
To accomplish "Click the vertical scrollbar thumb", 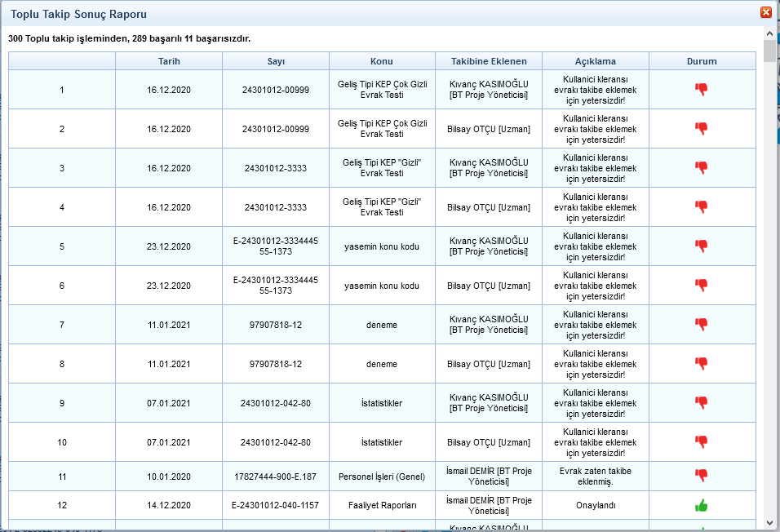I will pos(770,51).
